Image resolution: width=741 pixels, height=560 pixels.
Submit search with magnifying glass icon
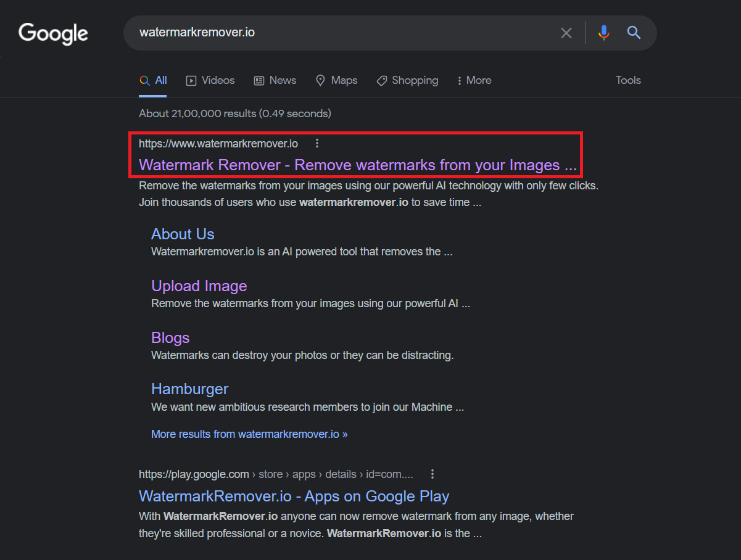(634, 33)
